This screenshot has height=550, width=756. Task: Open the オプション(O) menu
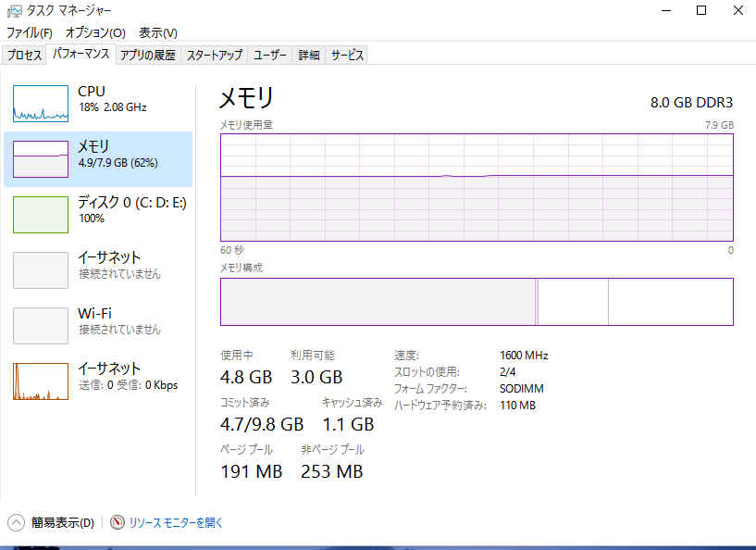click(95, 32)
